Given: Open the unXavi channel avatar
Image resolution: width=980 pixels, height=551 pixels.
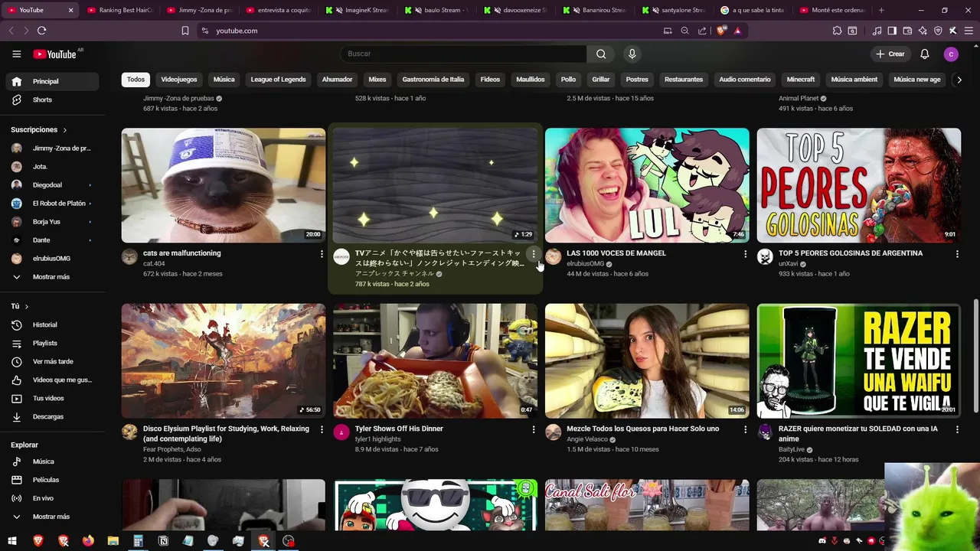Looking at the screenshot, I should pos(765,257).
